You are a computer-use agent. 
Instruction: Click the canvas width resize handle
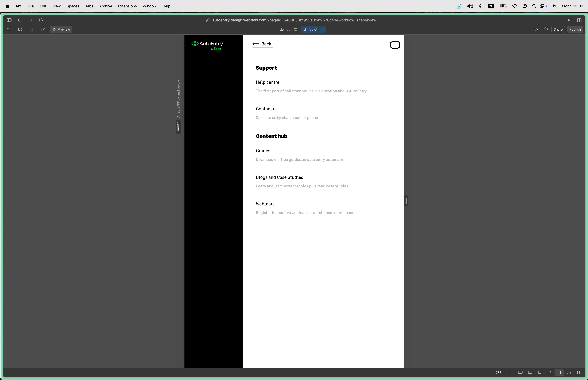[406, 201]
